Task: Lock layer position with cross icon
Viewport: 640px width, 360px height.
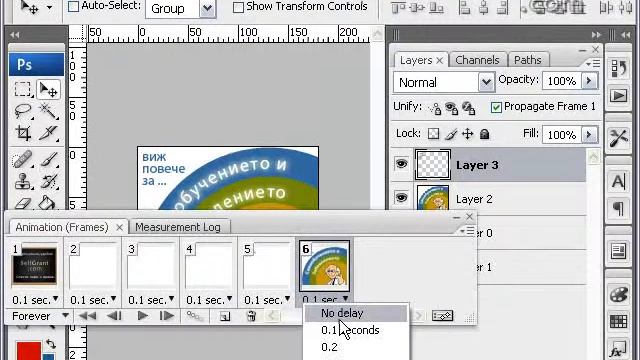Action: [467, 134]
